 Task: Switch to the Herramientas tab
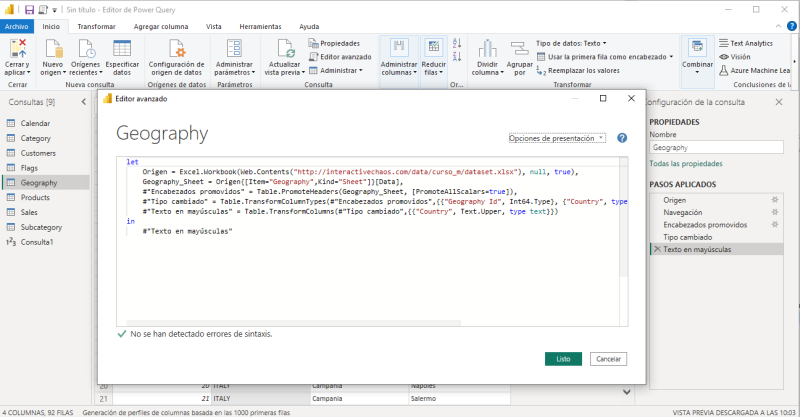click(x=260, y=27)
